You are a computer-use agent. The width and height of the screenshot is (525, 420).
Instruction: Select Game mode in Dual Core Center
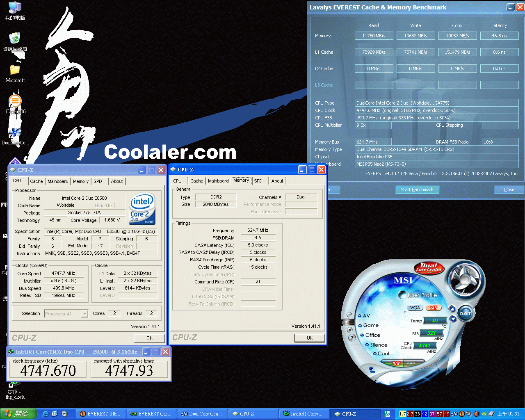click(x=368, y=325)
